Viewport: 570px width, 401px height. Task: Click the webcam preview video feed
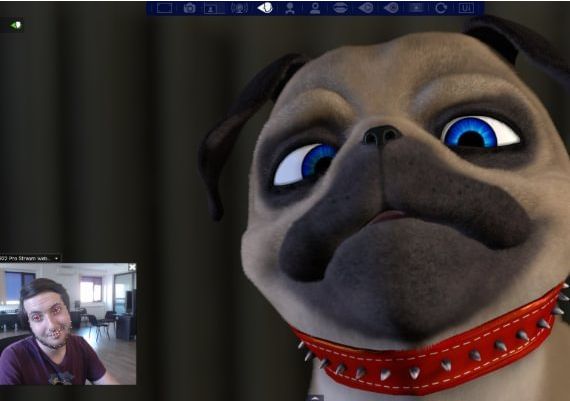pos(68,324)
